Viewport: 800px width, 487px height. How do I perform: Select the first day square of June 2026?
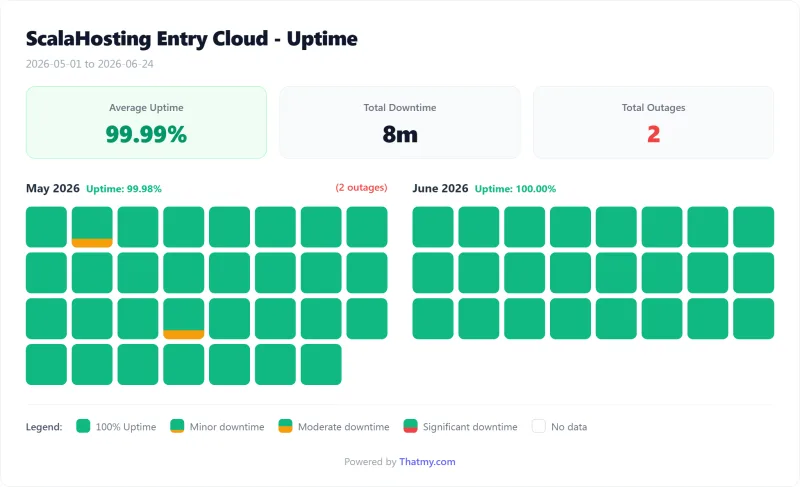click(433, 227)
